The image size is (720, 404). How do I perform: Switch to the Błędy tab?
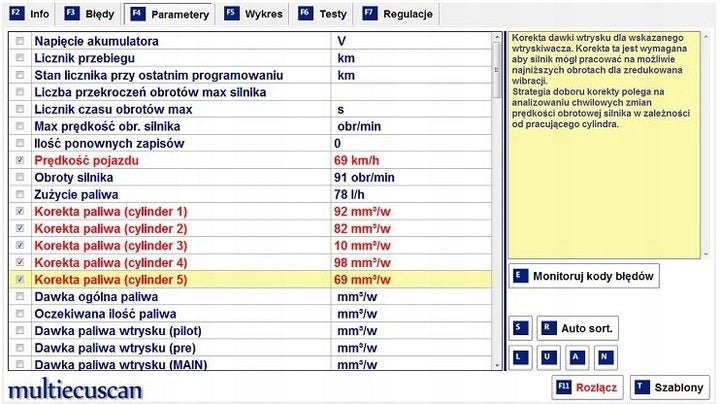tap(90, 14)
